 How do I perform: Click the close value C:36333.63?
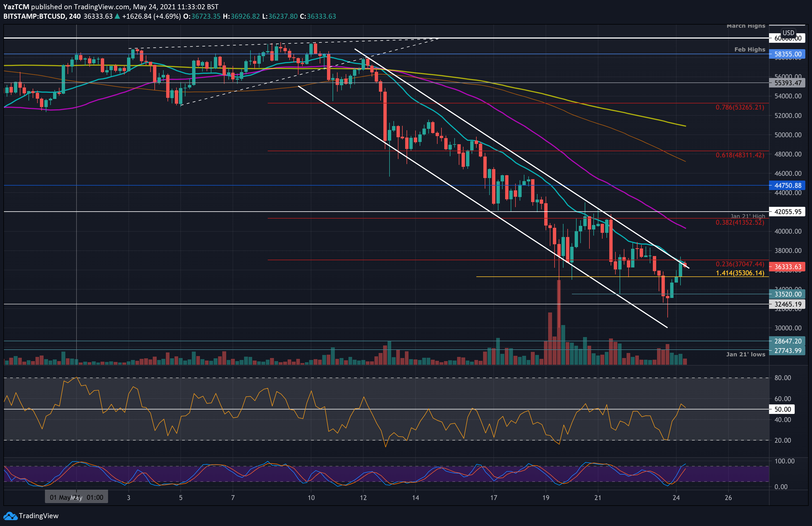coord(318,16)
